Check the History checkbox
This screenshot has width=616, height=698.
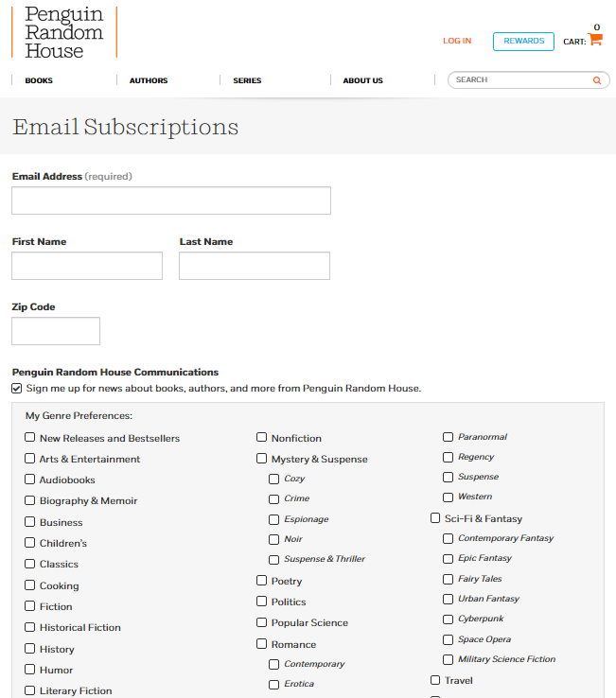(30, 648)
